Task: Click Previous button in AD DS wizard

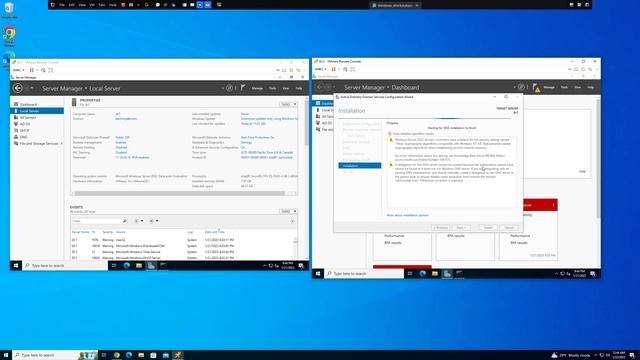Action: point(441,228)
